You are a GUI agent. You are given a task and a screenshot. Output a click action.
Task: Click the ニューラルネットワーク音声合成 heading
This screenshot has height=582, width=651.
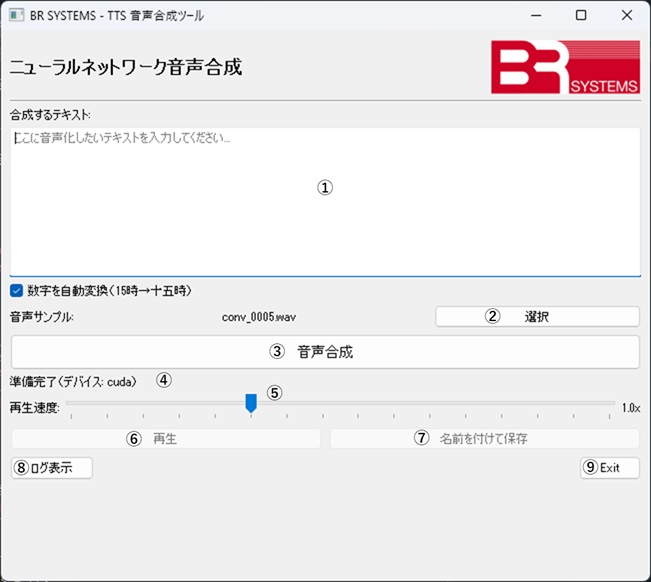126,68
